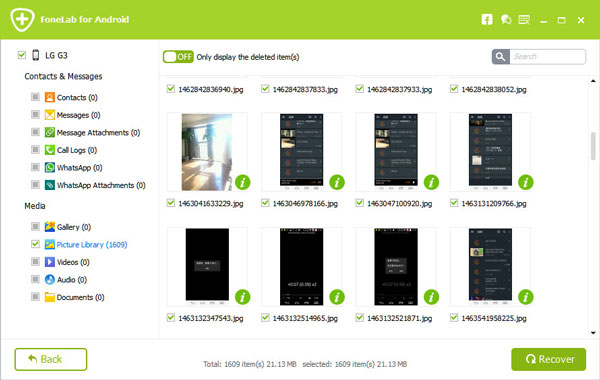
Task: Open thumbnail of 1463131209766.jpg
Action: (x=490, y=152)
